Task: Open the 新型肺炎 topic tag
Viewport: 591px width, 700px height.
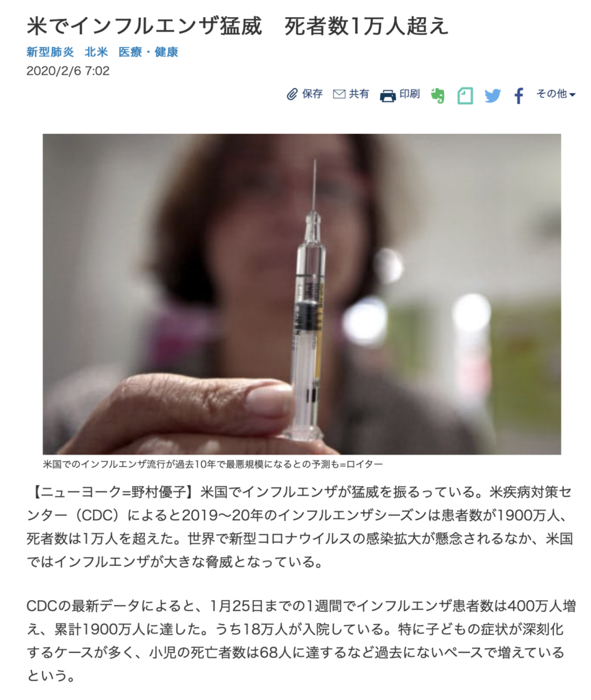Action: tap(50, 52)
